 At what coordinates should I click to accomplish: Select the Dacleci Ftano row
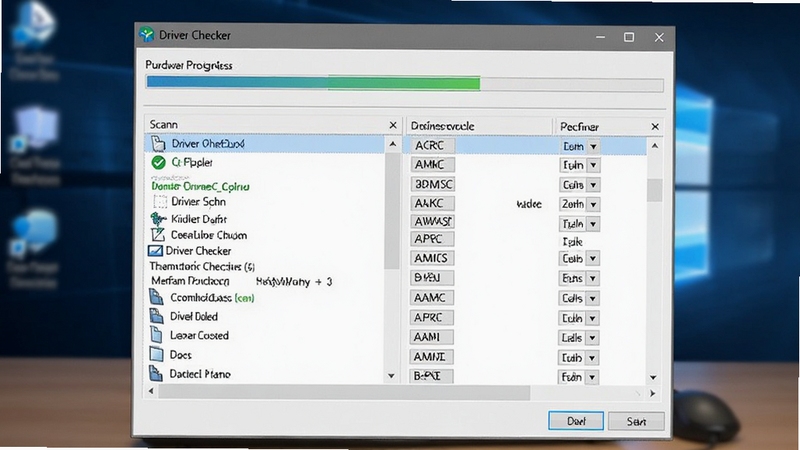[x=265, y=374]
